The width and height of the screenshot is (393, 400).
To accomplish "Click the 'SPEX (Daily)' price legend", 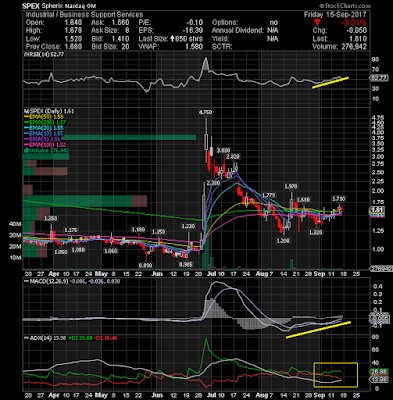I will click(x=49, y=111).
